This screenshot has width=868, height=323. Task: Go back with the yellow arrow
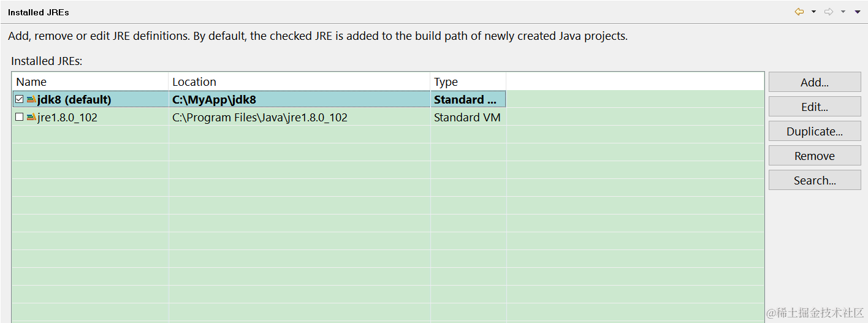click(x=799, y=12)
